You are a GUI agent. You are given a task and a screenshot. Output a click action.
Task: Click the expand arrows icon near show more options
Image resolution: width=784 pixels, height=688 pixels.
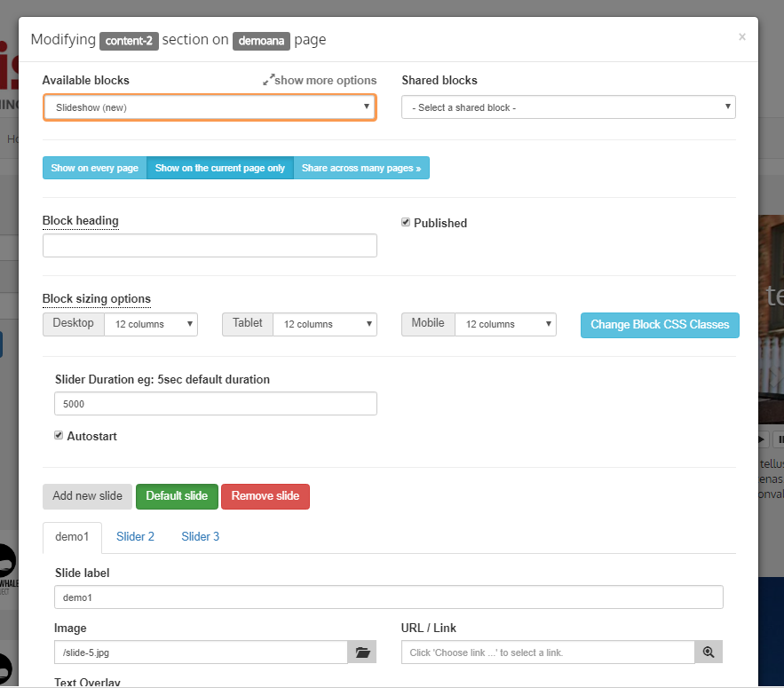pyautogui.click(x=268, y=80)
